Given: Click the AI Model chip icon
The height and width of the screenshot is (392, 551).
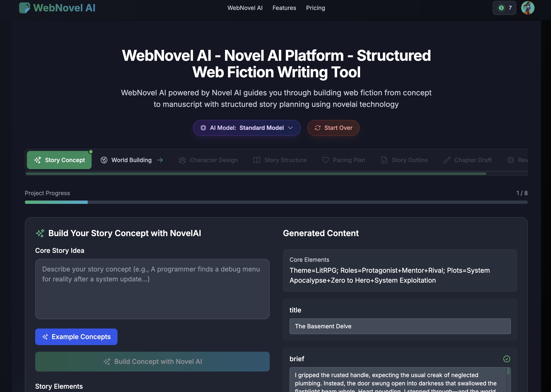Looking at the screenshot, I should (x=203, y=128).
